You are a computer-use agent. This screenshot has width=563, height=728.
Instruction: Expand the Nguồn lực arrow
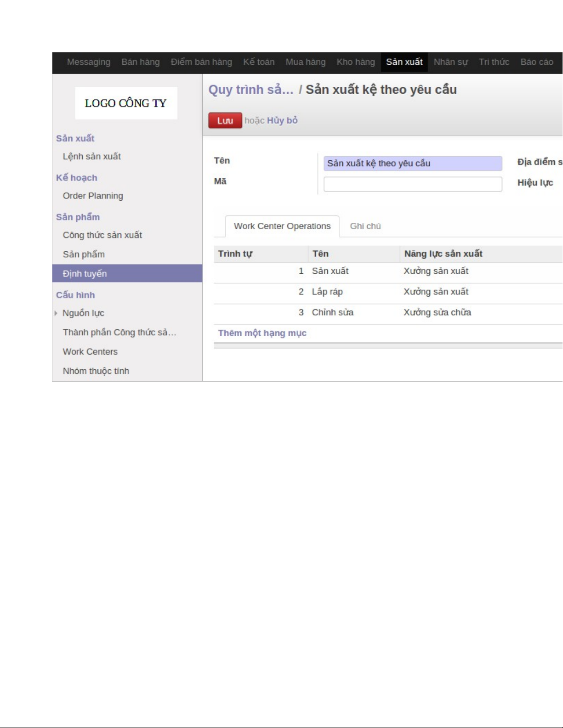pos(56,313)
